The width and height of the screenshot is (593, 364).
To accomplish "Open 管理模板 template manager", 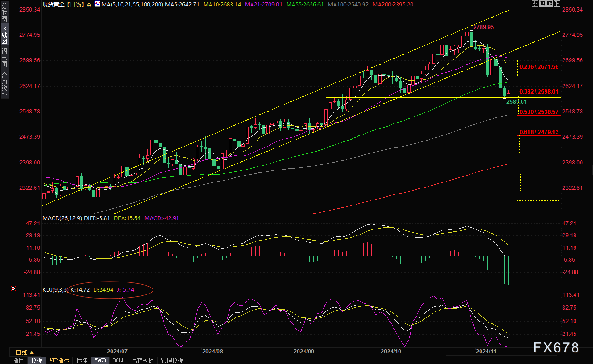I will click(172, 360).
